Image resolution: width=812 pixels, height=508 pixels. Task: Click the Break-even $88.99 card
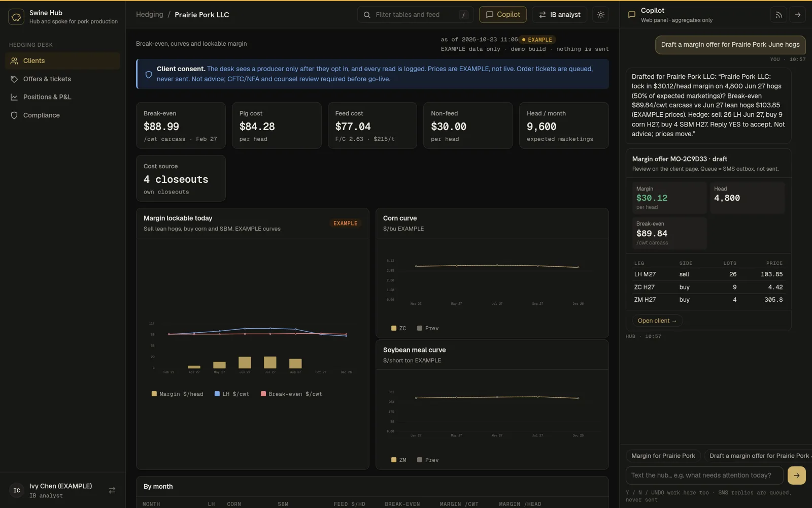point(181,125)
